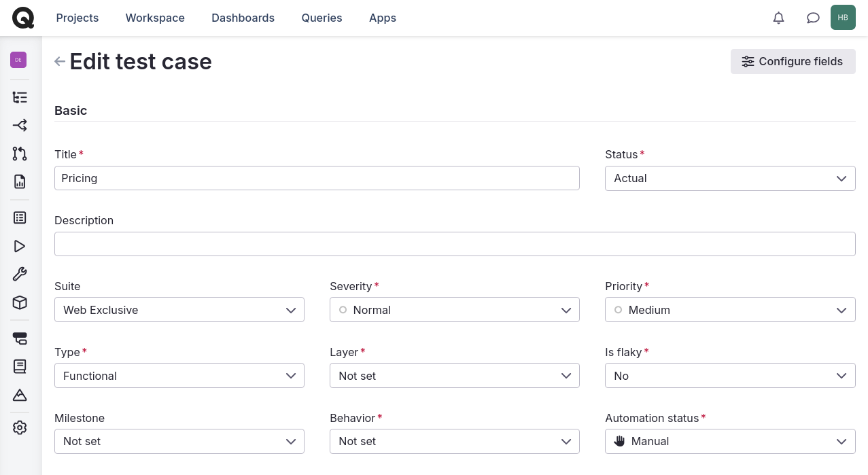
Task: Select the Test Runs play icon
Action: (x=19, y=246)
